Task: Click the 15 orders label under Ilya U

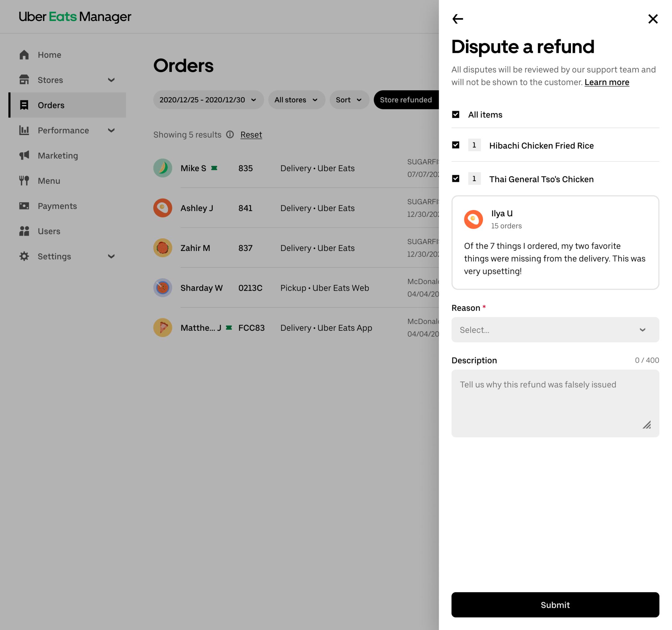Action: (x=506, y=226)
